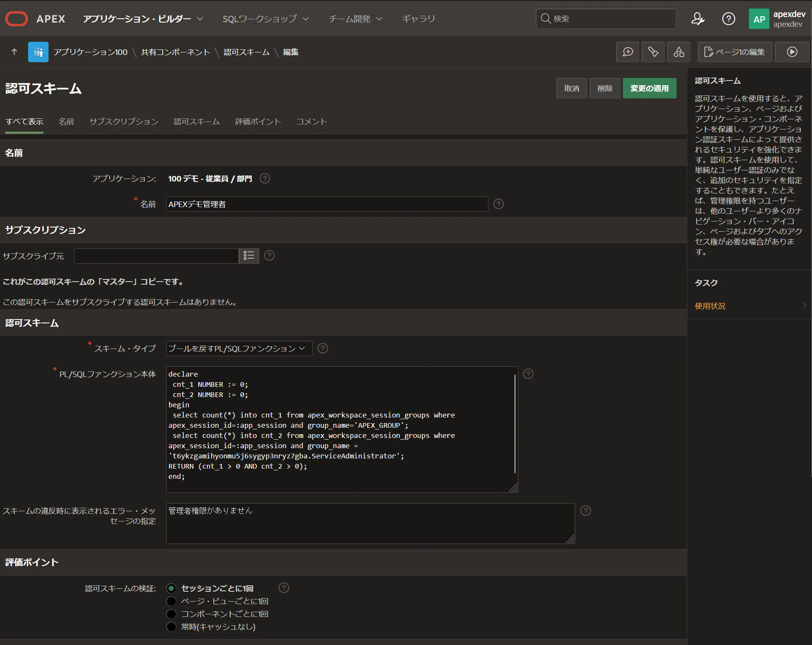812x645 pixels.
Task: Click 変更の適用 button
Action: click(x=649, y=88)
